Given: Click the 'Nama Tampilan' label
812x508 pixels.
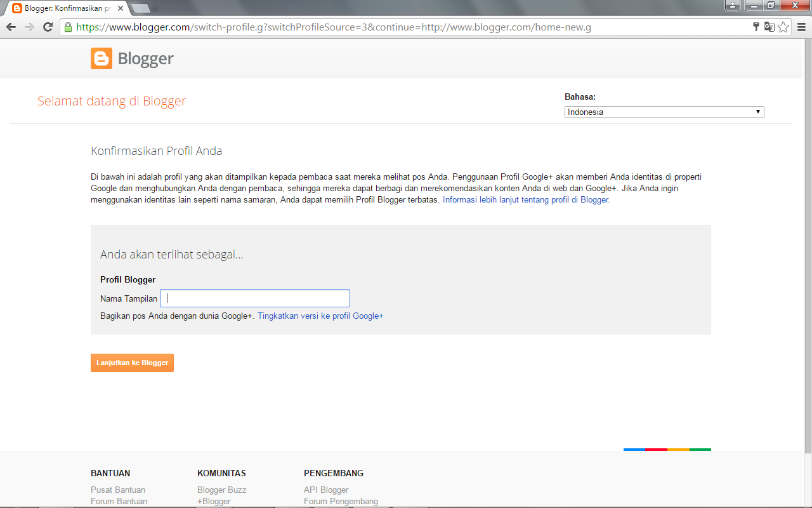Looking at the screenshot, I should (x=129, y=298).
